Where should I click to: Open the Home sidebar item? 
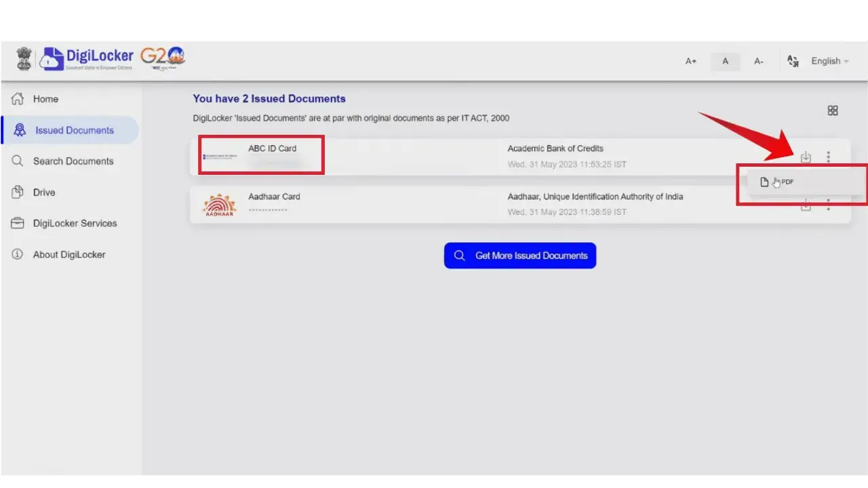pyautogui.click(x=45, y=99)
